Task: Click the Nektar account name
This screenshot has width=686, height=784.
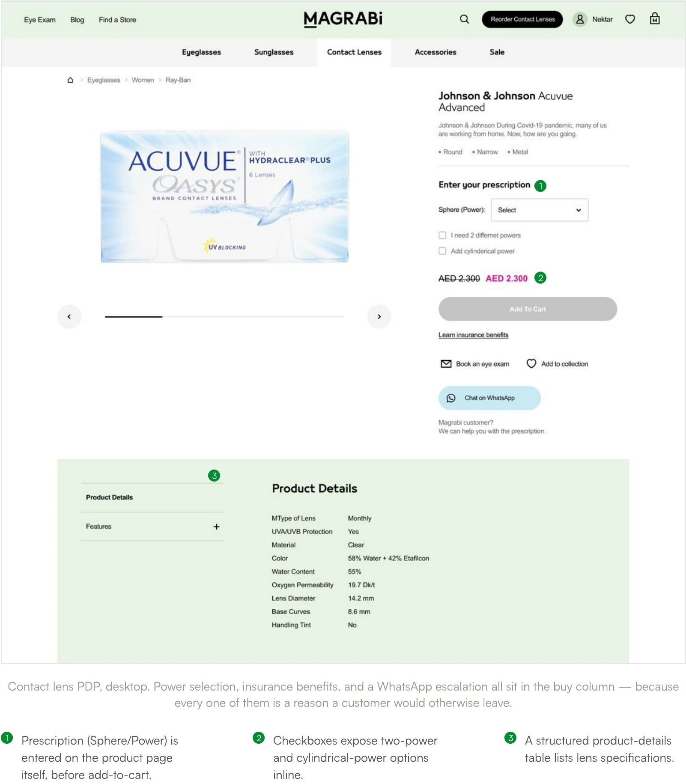Action: [x=602, y=19]
